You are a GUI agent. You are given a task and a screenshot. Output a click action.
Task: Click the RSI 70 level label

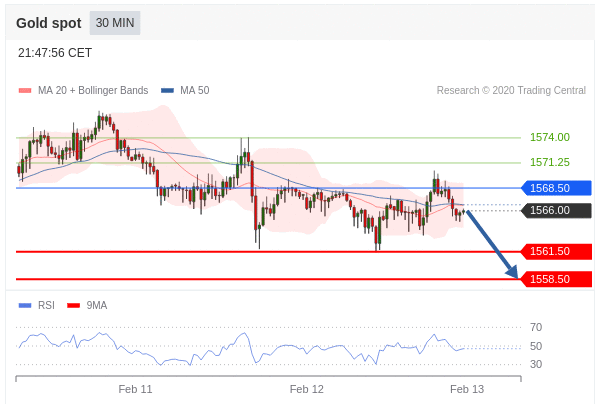(536, 327)
